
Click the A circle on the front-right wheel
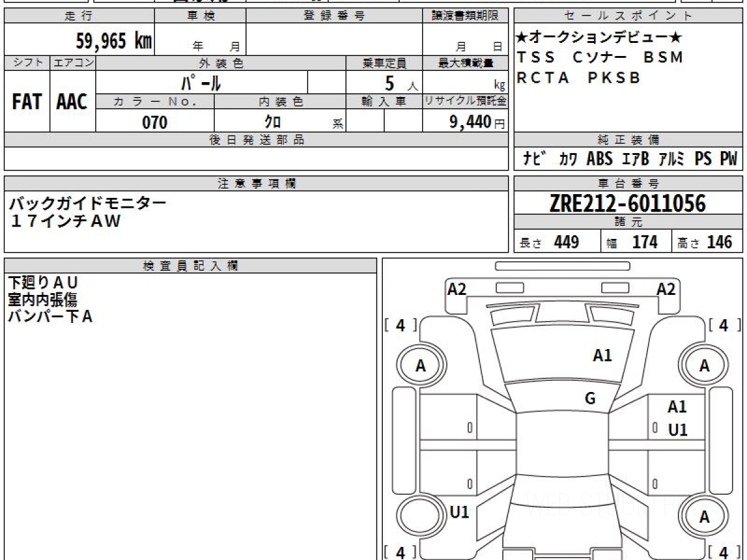tap(704, 366)
